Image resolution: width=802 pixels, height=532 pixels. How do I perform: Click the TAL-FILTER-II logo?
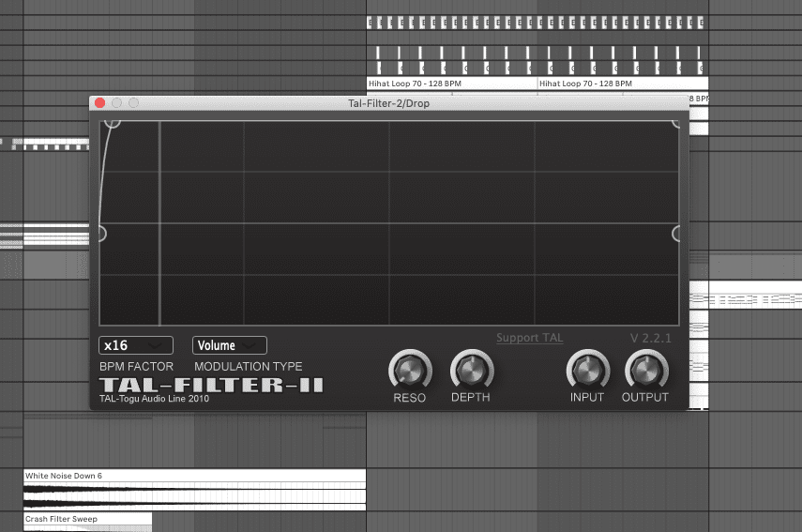click(x=211, y=385)
